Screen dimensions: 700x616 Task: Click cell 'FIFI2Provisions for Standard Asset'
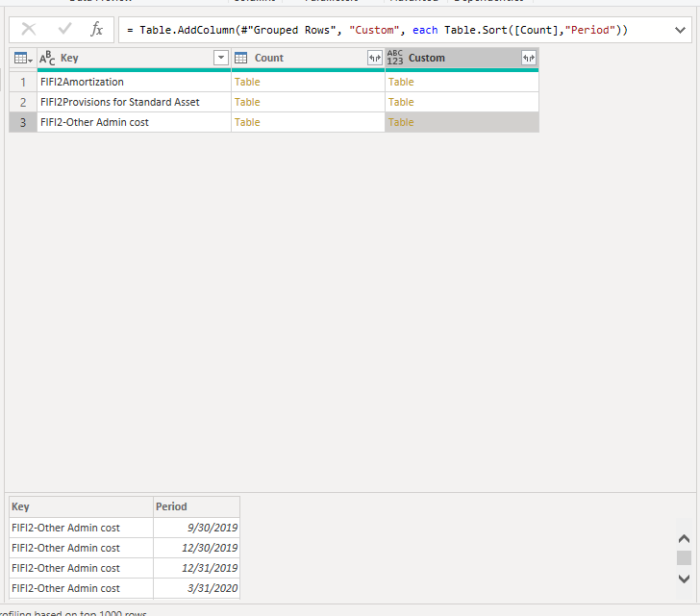(x=134, y=102)
